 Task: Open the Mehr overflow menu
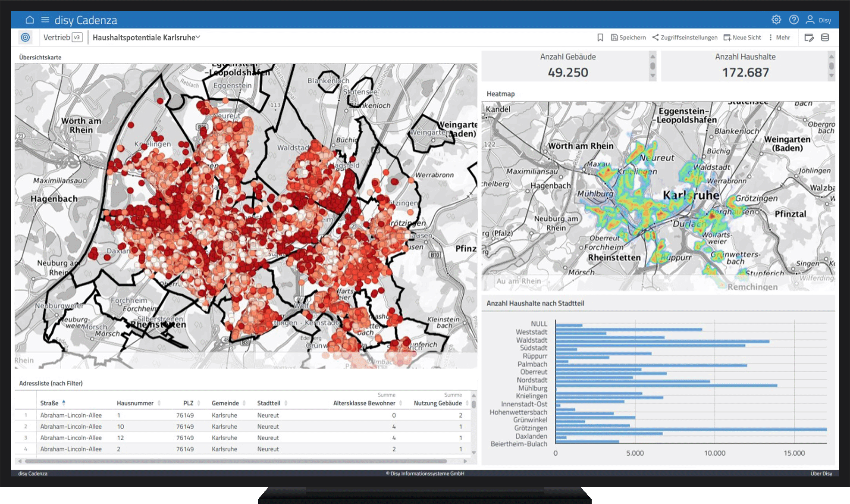pos(779,38)
